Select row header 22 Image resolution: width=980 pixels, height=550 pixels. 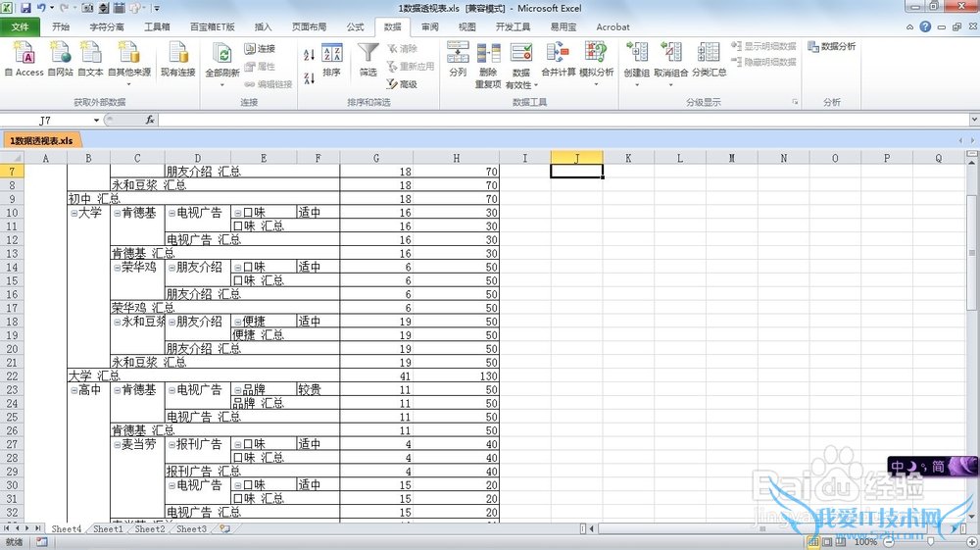[12, 376]
